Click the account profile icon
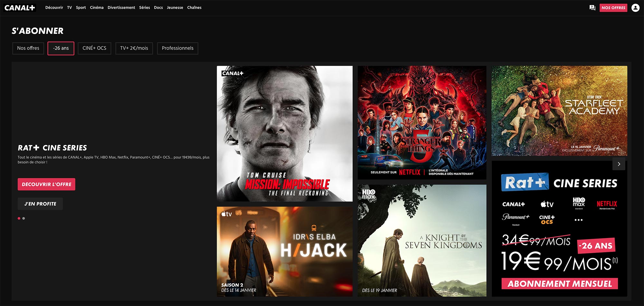 (x=635, y=7)
